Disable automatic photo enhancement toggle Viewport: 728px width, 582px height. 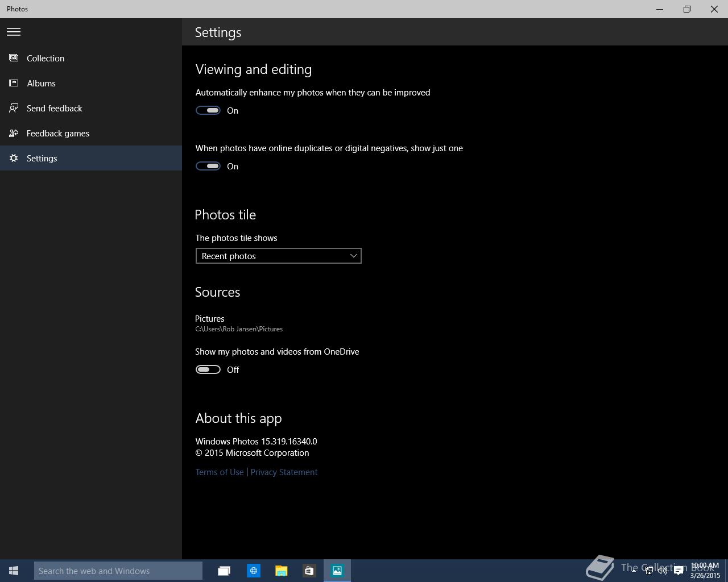[208, 110]
